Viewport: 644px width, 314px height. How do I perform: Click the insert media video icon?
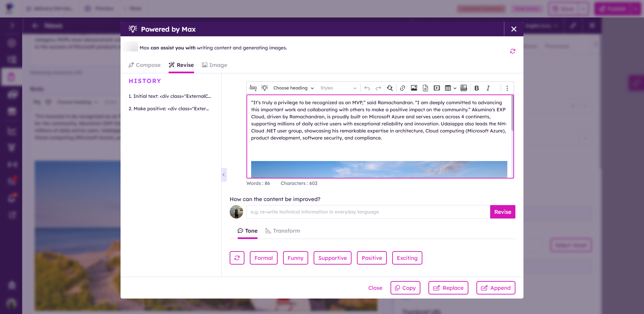[436, 88]
